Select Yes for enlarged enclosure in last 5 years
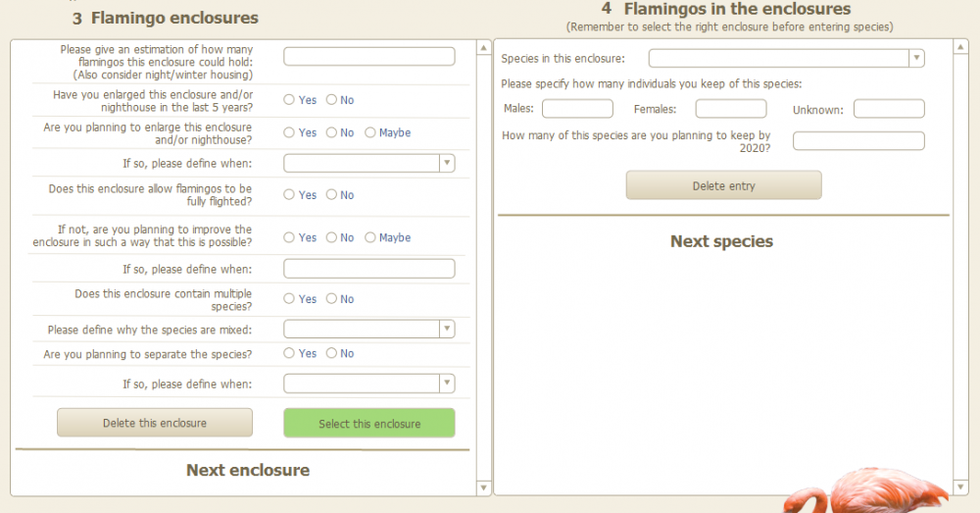The width and height of the screenshot is (980, 513). tap(289, 99)
